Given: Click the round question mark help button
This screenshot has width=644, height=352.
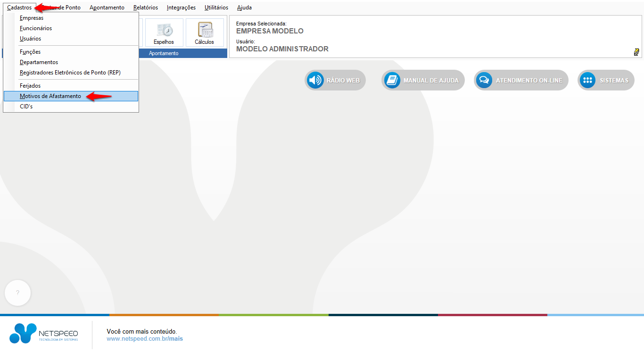Looking at the screenshot, I should tap(17, 293).
